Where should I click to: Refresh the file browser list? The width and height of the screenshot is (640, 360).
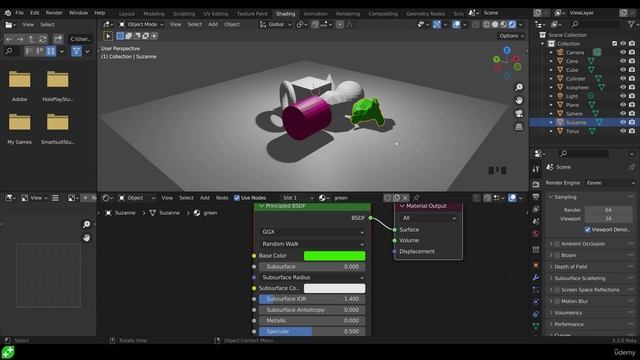point(42,39)
